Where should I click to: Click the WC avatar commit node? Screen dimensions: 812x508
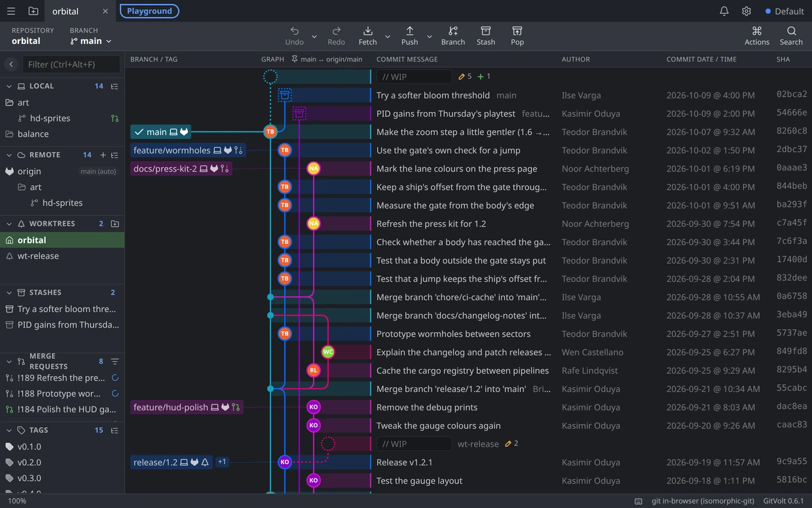[328, 352]
